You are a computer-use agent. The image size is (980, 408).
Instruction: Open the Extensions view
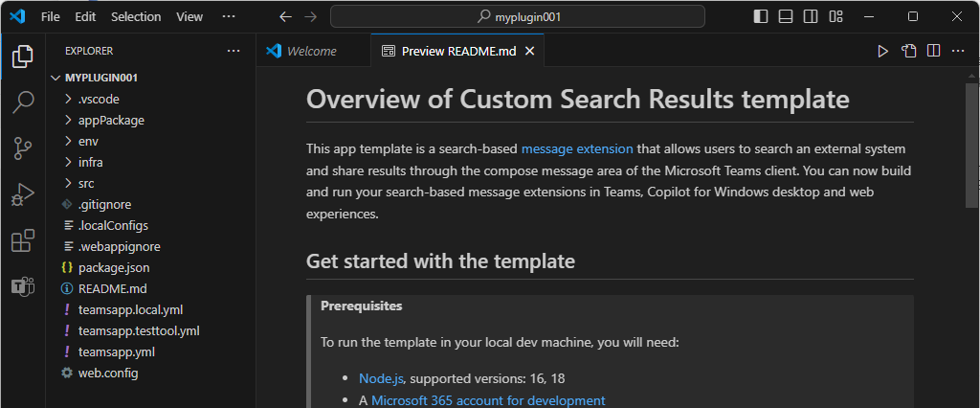pos(23,241)
